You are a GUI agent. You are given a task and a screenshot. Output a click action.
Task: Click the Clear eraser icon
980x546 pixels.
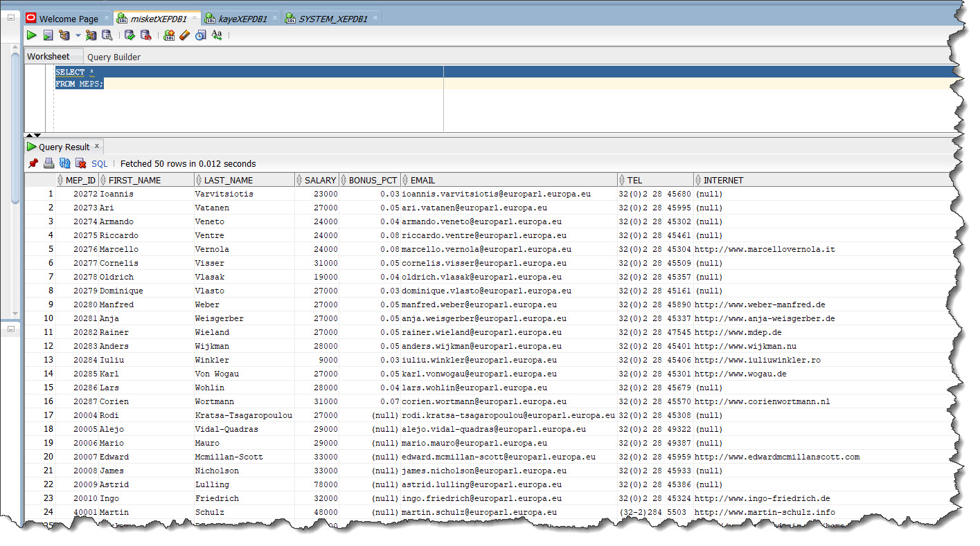184,35
